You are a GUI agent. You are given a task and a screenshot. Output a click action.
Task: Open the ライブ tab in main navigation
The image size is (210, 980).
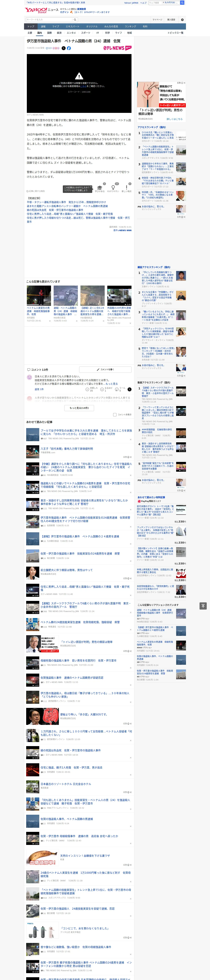[x=56, y=27]
